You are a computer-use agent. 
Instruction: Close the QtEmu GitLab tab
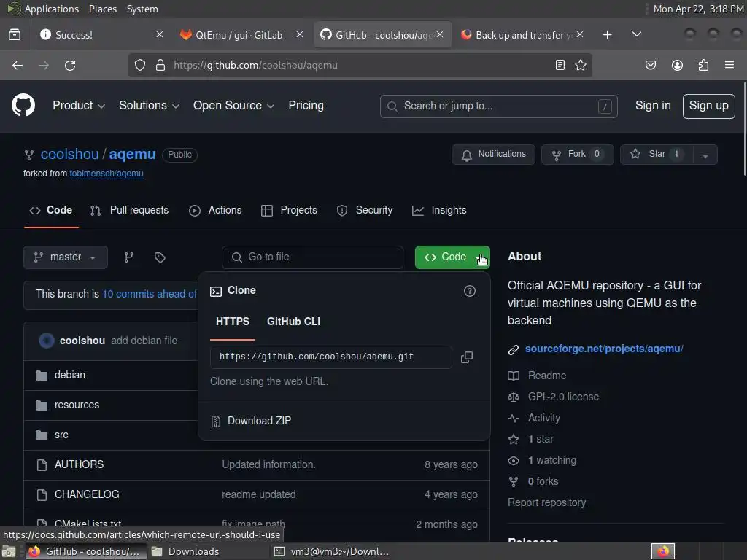pyautogui.click(x=300, y=34)
